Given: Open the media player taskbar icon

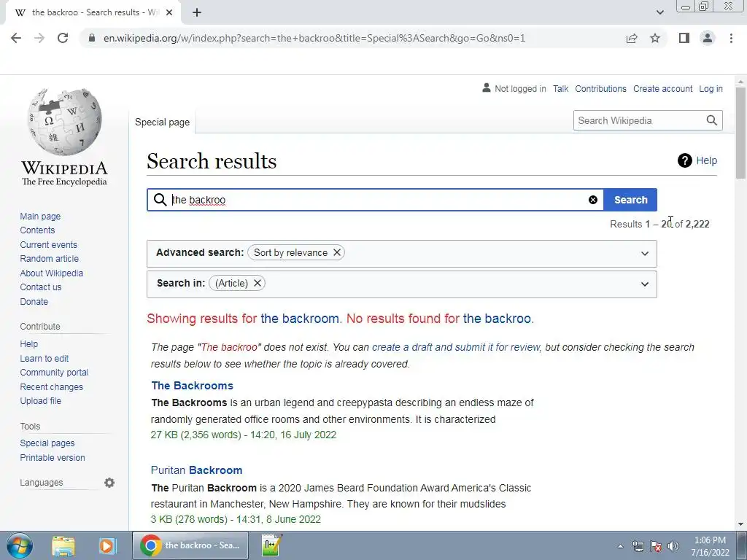Looking at the screenshot, I should [107, 545].
